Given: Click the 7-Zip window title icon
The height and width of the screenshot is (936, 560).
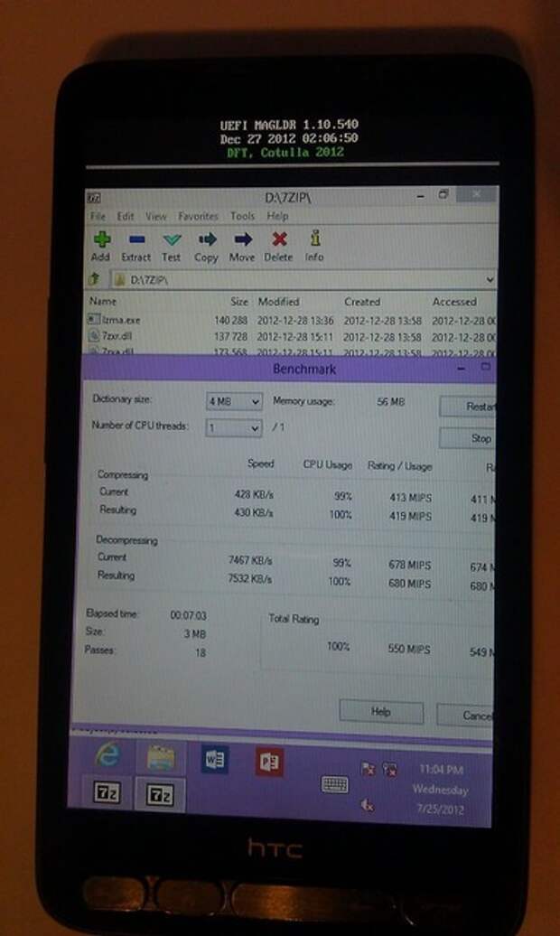Looking at the screenshot, I should coord(94,198).
